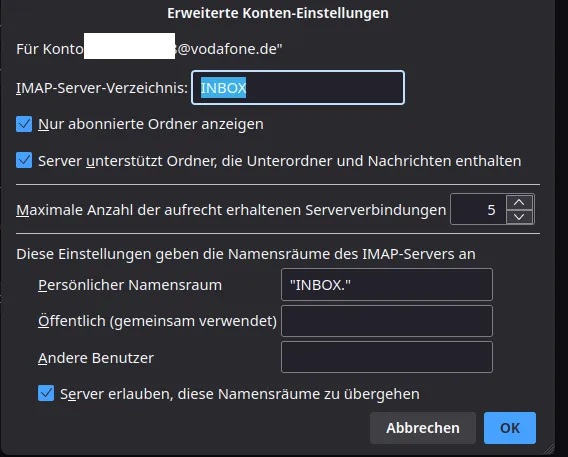
Task: Uncheck 'Server unterstützt Ordner' checkbox
Action: [24, 160]
